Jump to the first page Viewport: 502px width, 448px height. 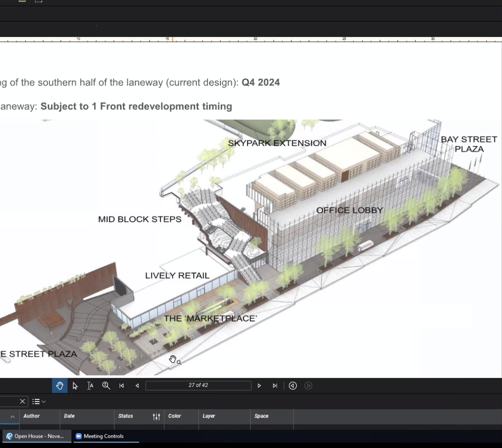[x=121, y=386]
